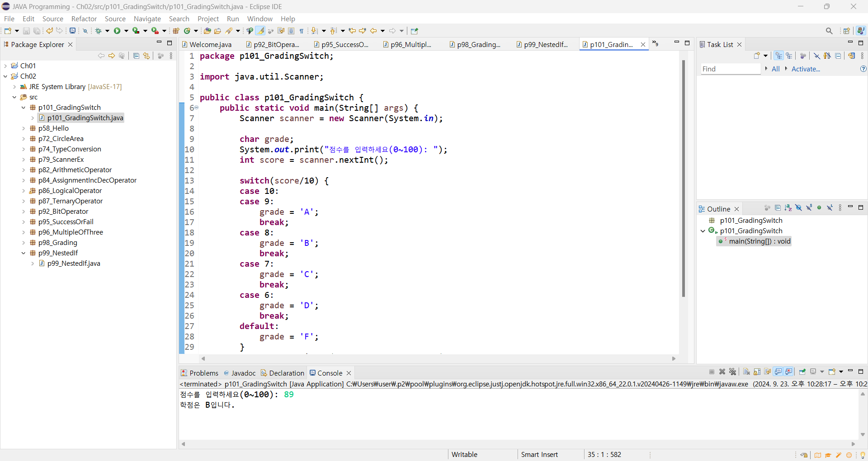Toggle Mark Occurrences highlighter button
868x461 pixels.
pyautogui.click(x=260, y=31)
